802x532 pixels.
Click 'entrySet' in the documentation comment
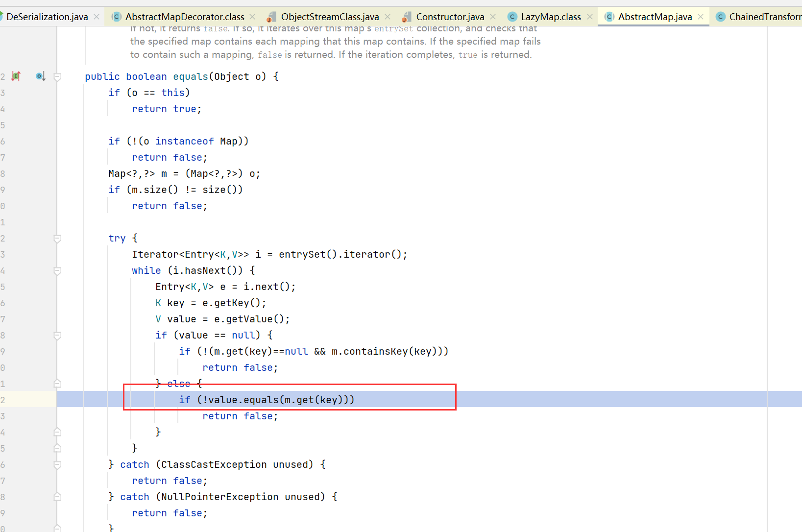point(394,29)
